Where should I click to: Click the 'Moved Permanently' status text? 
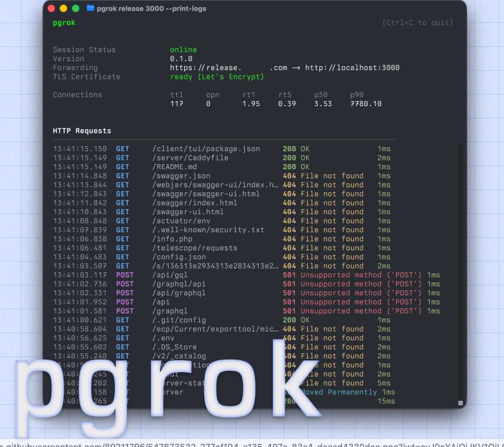[x=339, y=392]
